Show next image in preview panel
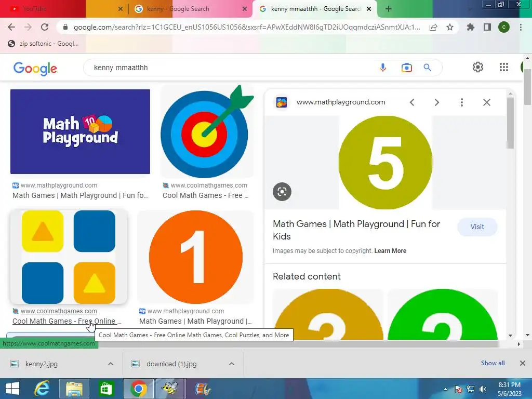Screen dimensions: 532x399 point(436,102)
